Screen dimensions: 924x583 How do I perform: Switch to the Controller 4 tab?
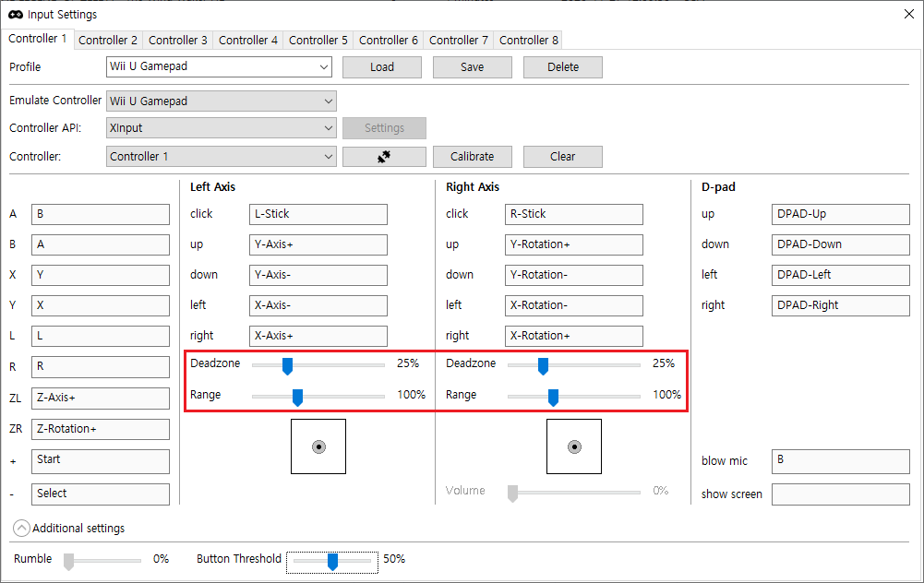coord(247,40)
